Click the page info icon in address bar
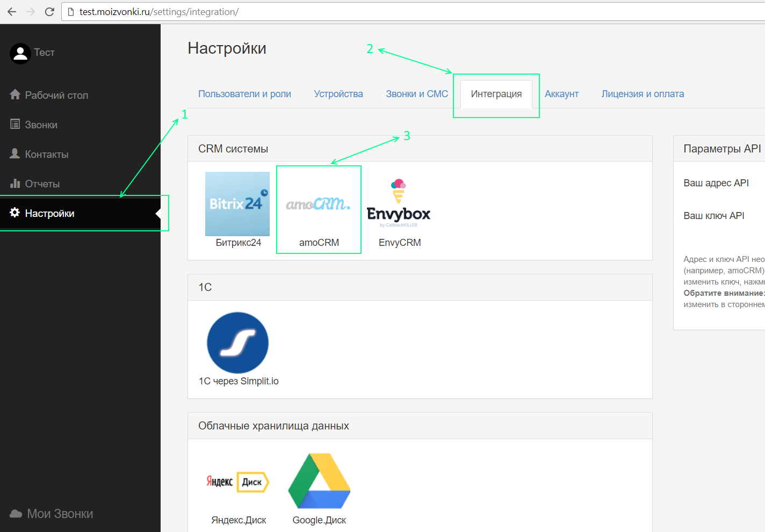 [x=70, y=12]
